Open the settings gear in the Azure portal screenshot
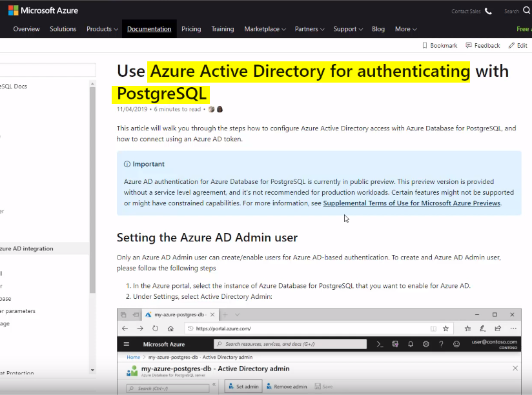The image size is (532, 395). click(x=426, y=343)
